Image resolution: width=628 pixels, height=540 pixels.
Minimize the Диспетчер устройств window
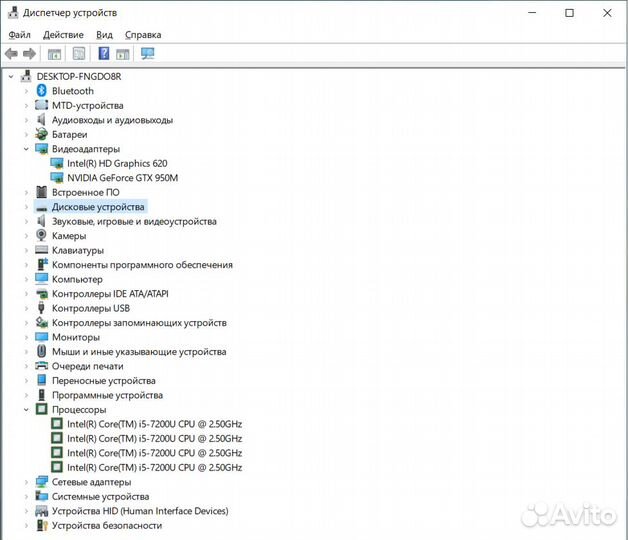(532, 13)
